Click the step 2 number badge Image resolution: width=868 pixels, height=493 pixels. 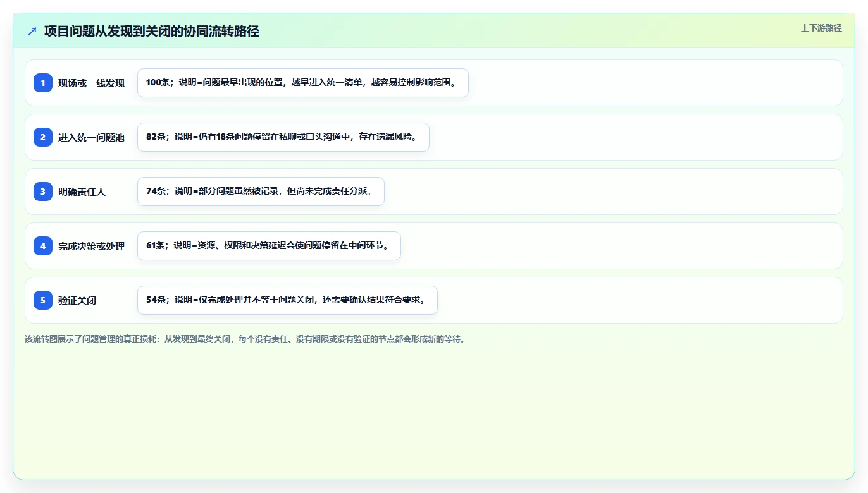[x=43, y=137]
